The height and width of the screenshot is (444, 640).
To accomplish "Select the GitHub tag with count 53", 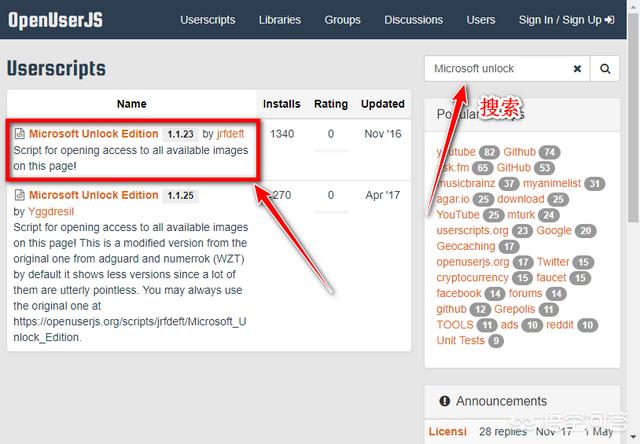I will click(x=513, y=168).
